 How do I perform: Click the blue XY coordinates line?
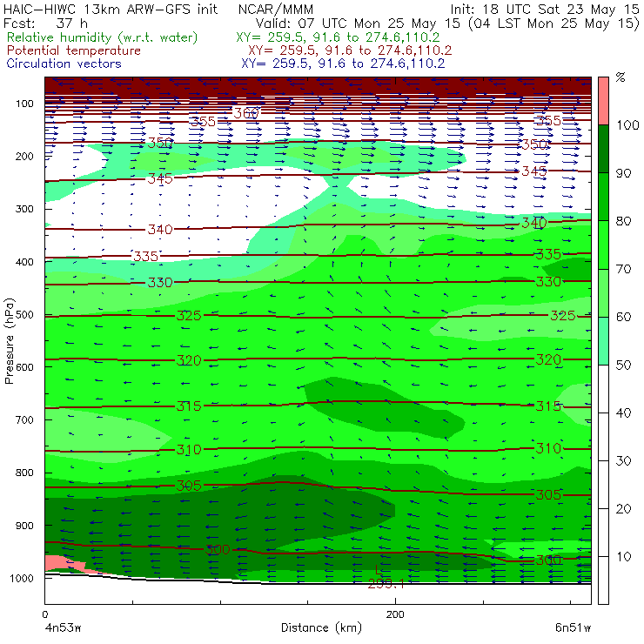click(x=343, y=64)
